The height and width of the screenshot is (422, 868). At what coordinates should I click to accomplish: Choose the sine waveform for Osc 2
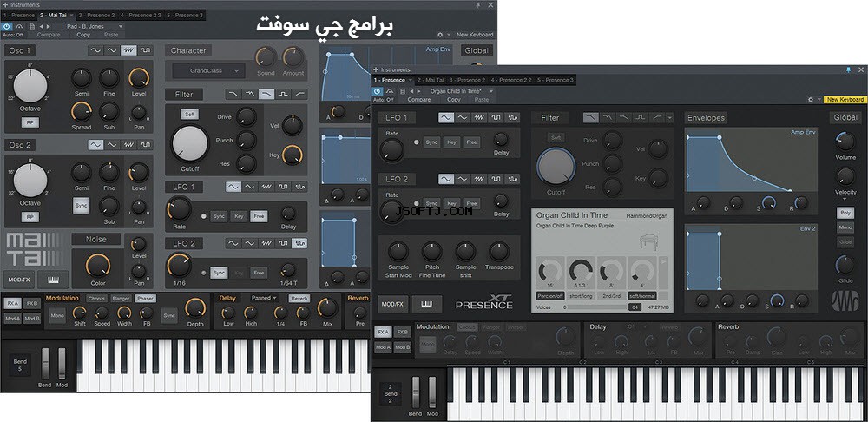point(95,145)
